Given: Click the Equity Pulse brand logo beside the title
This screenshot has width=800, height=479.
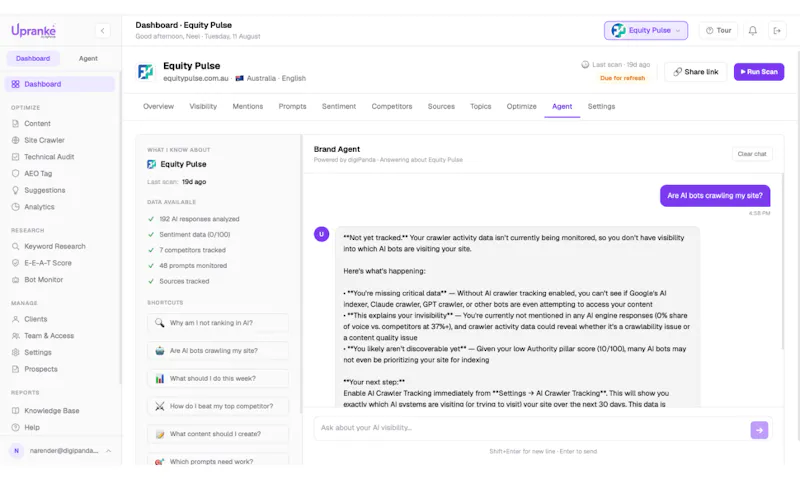Looking at the screenshot, I should [x=146, y=71].
